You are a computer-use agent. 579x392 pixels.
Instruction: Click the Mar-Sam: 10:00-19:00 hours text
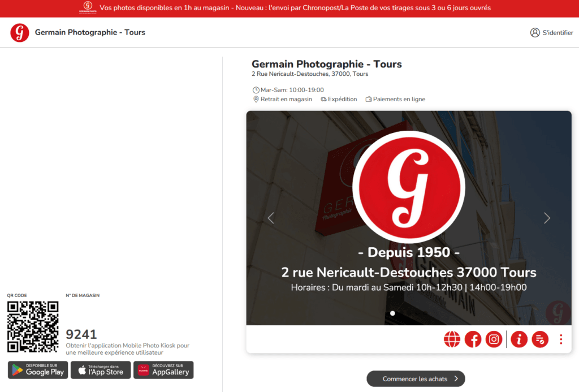(292, 90)
